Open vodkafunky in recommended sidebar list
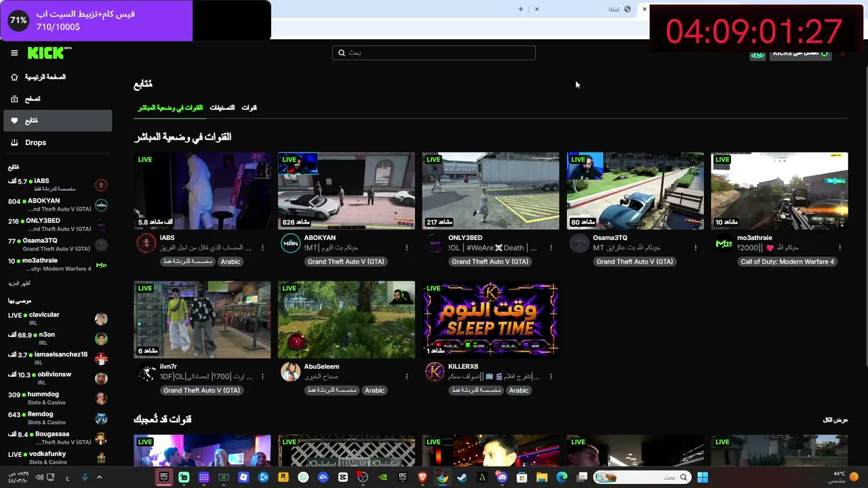 pos(58,457)
